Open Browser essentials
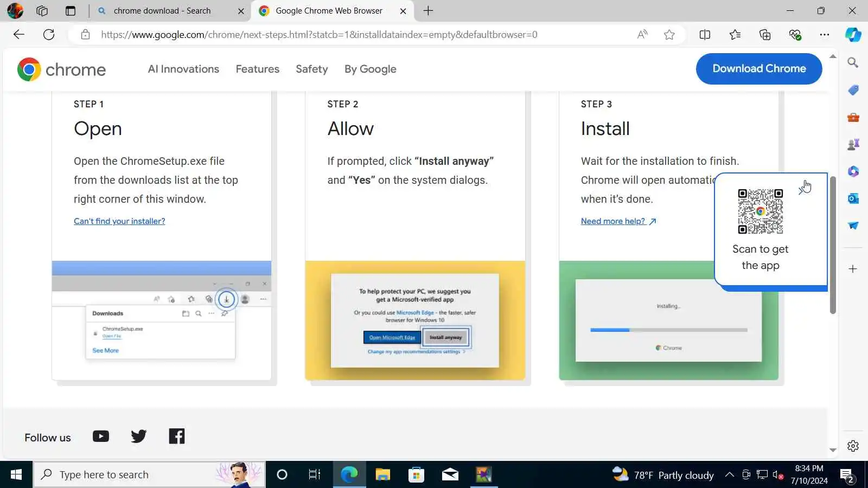 (795, 35)
